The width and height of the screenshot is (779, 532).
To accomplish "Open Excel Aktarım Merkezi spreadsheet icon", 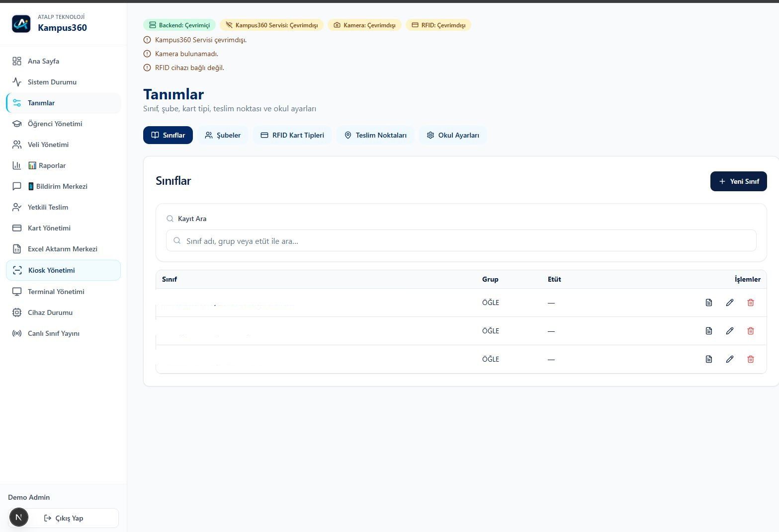I will coord(17,249).
